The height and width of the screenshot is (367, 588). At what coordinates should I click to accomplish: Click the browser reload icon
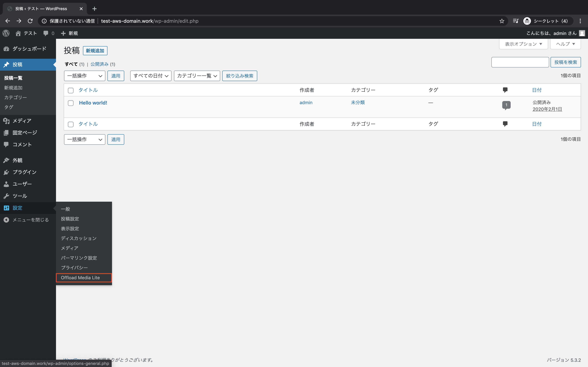pyautogui.click(x=30, y=21)
